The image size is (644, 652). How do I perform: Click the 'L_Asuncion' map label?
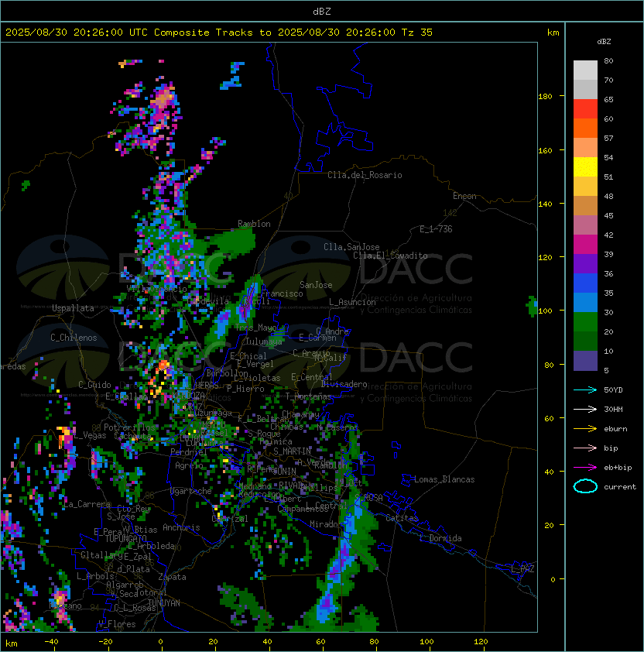point(352,302)
